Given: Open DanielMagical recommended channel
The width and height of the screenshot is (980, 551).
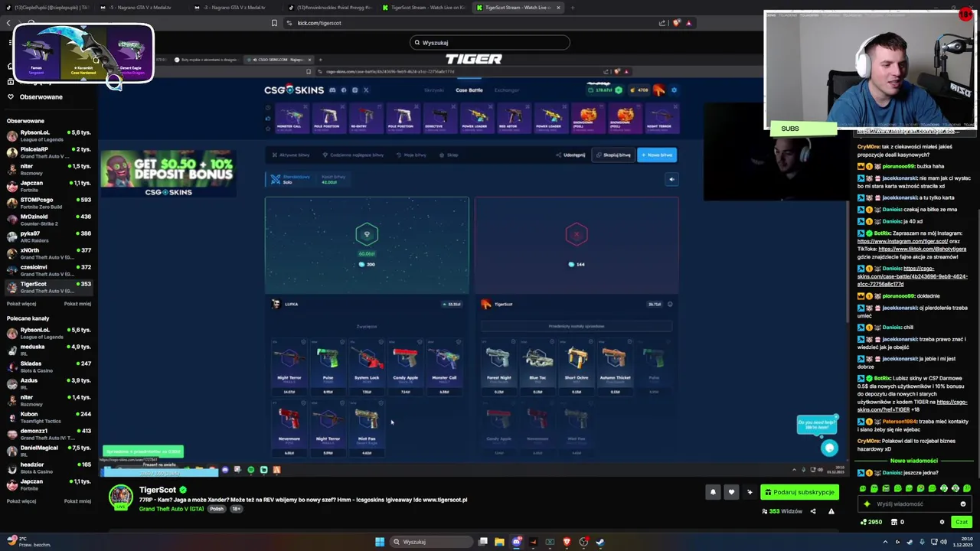Looking at the screenshot, I should point(48,451).
